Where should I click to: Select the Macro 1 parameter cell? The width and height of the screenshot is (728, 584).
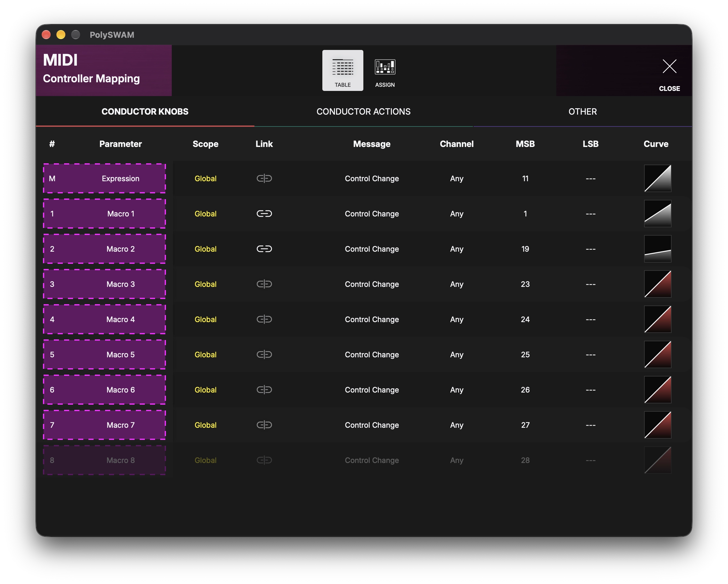coord(104,214)
